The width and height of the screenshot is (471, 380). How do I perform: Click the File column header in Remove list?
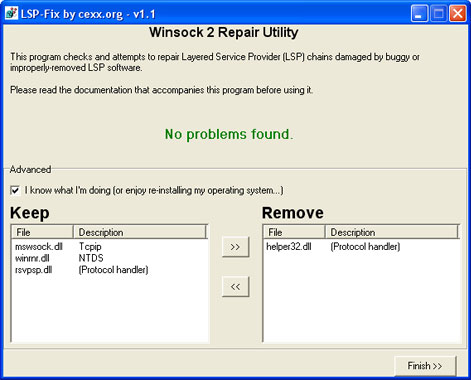point(294,232)
